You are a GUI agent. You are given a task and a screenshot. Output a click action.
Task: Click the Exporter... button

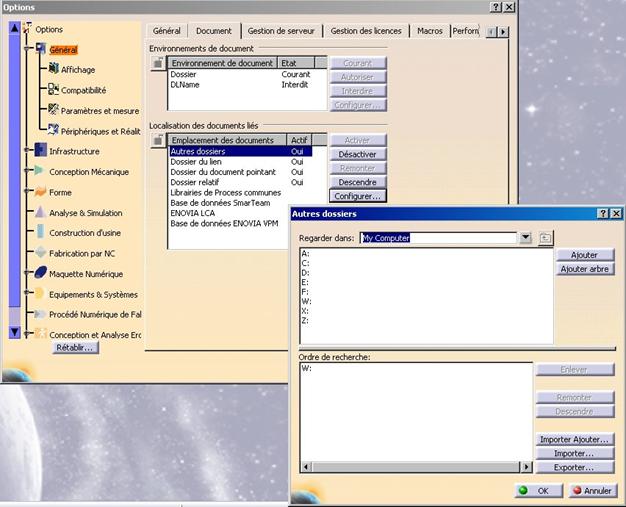[x=575, y=467]
